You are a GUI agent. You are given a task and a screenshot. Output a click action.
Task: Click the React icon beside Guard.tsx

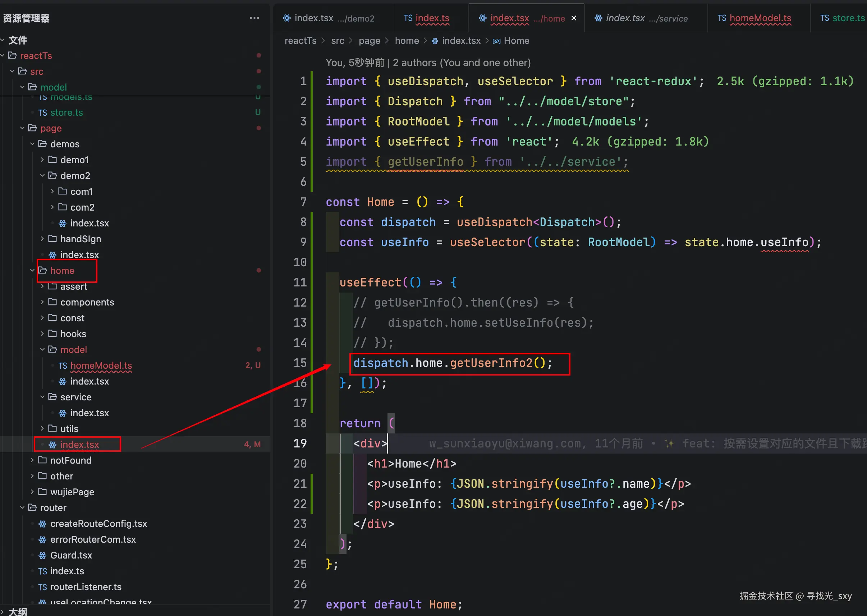[42, 555]
